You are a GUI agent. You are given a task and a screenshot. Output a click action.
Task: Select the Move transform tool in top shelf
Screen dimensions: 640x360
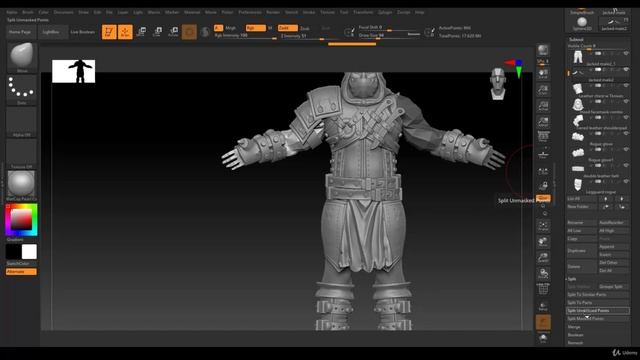141,31
